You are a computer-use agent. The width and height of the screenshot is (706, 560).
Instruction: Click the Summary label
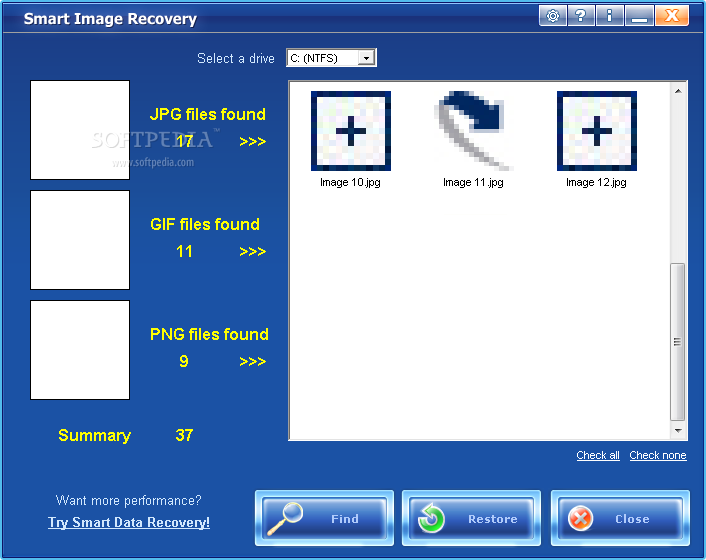tap(95, 435)
